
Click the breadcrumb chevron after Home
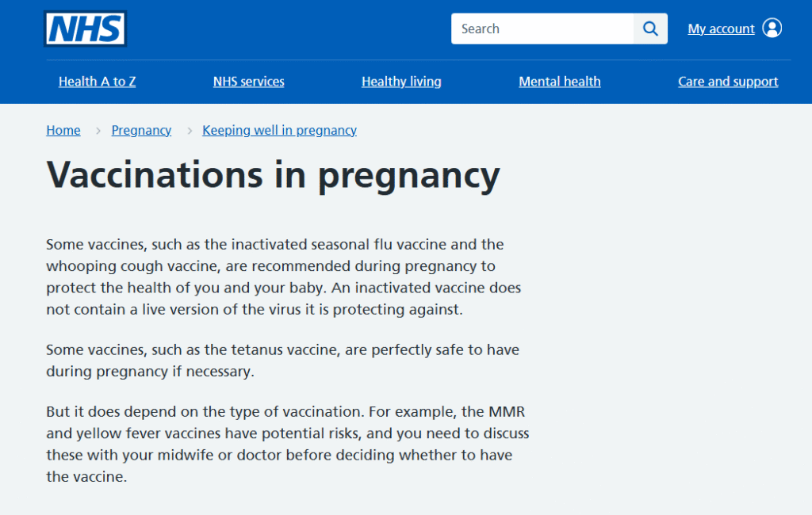click(x=98, y=131)
